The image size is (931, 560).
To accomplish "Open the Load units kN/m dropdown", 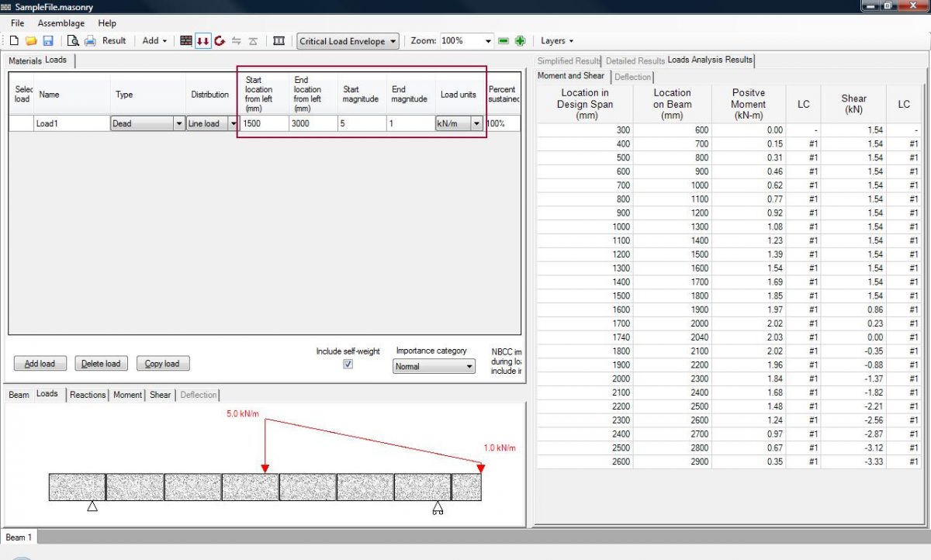I will click(477, 123).
